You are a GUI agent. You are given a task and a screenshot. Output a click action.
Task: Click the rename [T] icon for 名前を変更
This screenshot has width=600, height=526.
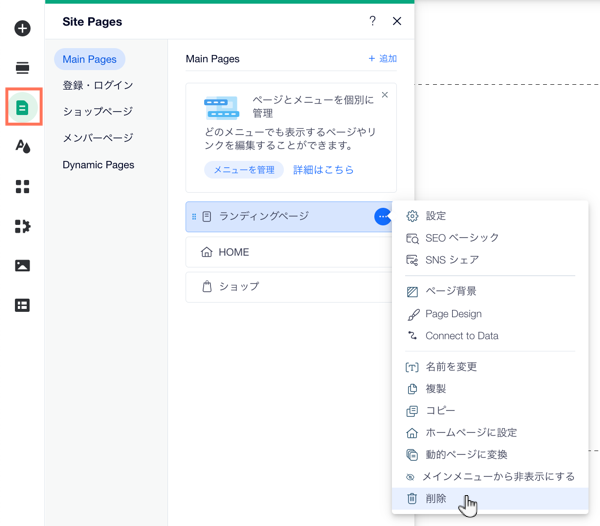[412, 368]
